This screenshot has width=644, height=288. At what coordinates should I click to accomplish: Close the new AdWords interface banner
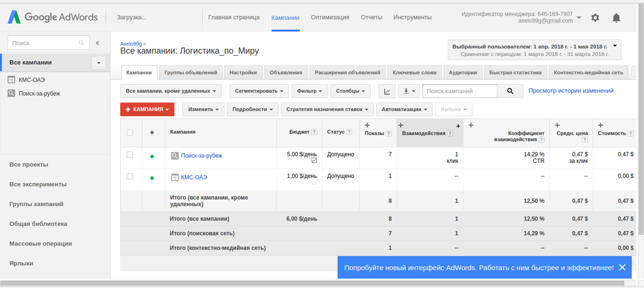pos(622,267)
